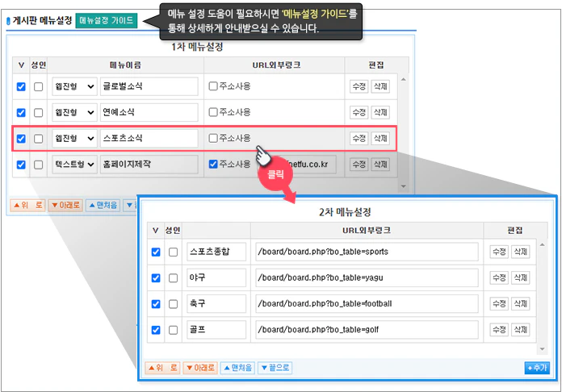562x392 pixels.
Task: Click URL field with bo_table=yagu
Action: (x=367, y=277)
